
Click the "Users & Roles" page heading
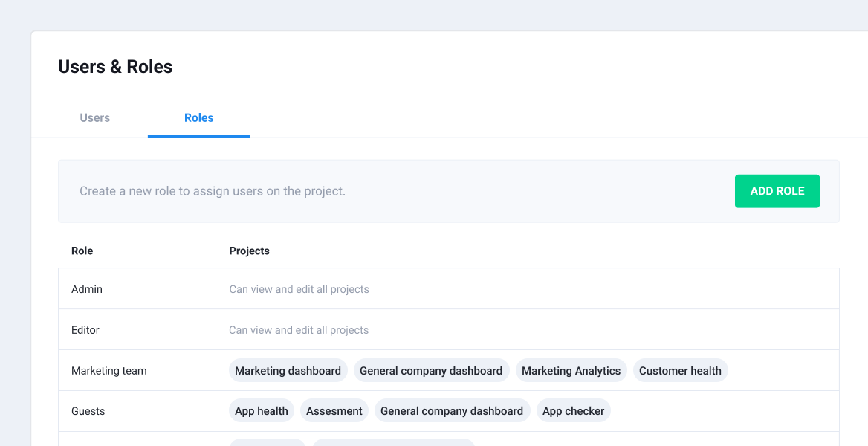115,67
